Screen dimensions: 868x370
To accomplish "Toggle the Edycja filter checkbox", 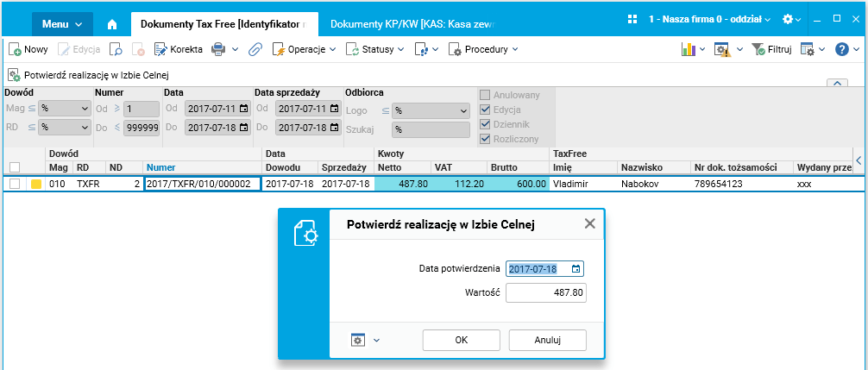I will [x=485, y=110].
